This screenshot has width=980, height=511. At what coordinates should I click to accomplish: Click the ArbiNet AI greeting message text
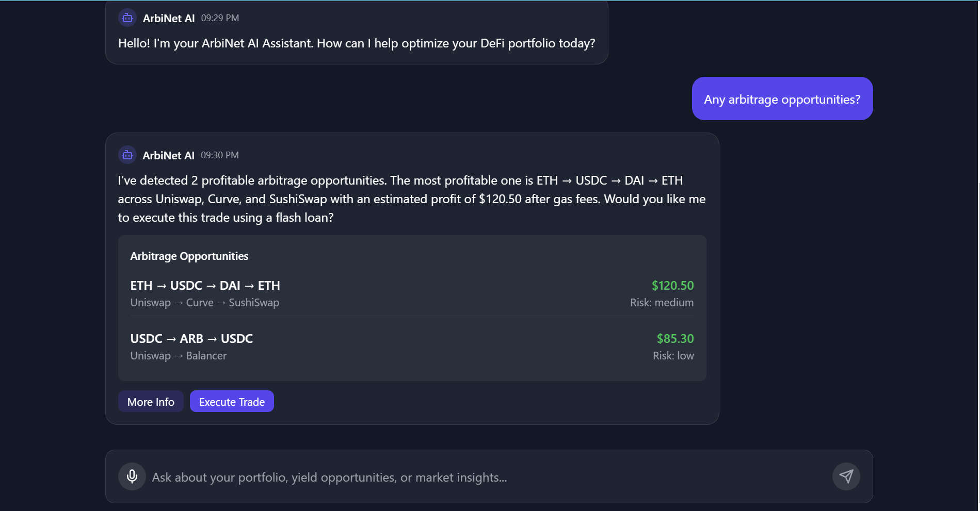coord(356,43)
